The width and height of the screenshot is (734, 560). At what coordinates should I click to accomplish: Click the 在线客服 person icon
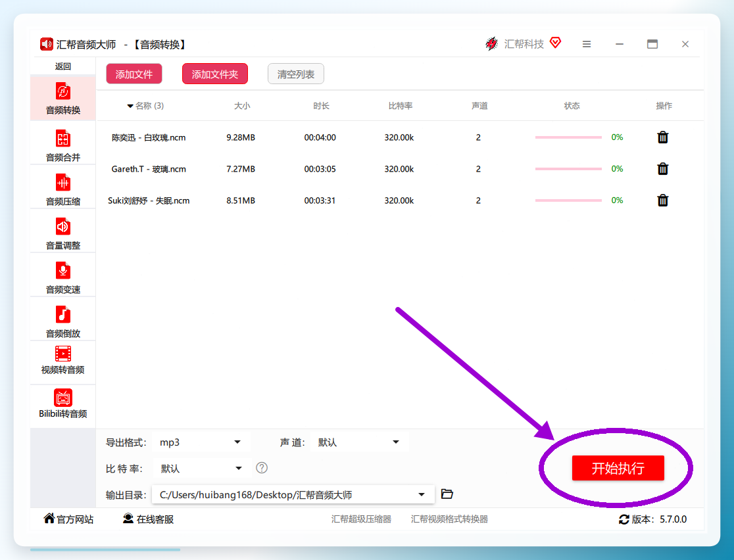coord(128,519)
